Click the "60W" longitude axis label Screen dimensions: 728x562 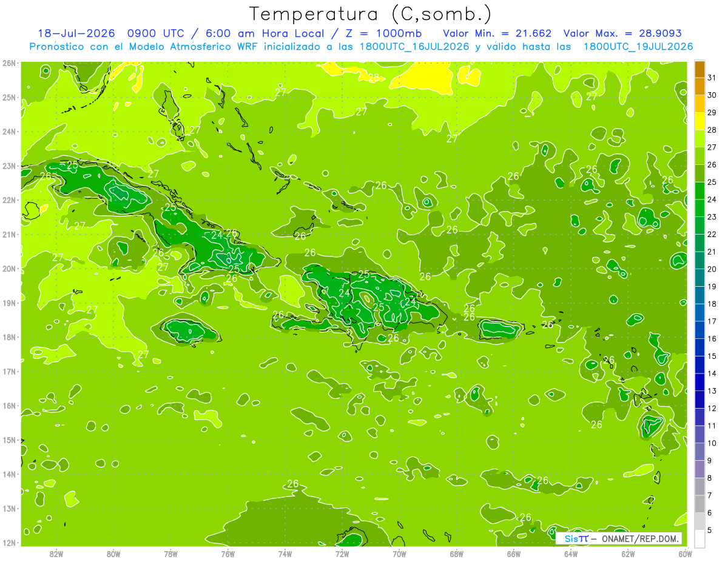pyautogui.click(x=685, y=554)
